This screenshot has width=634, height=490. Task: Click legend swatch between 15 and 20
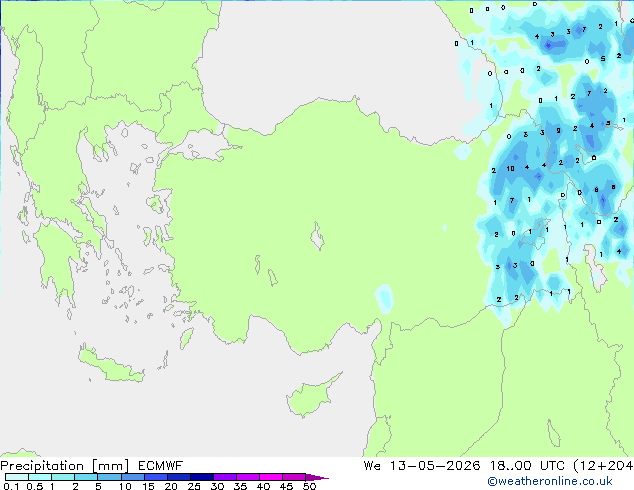[x=155, y=477]
